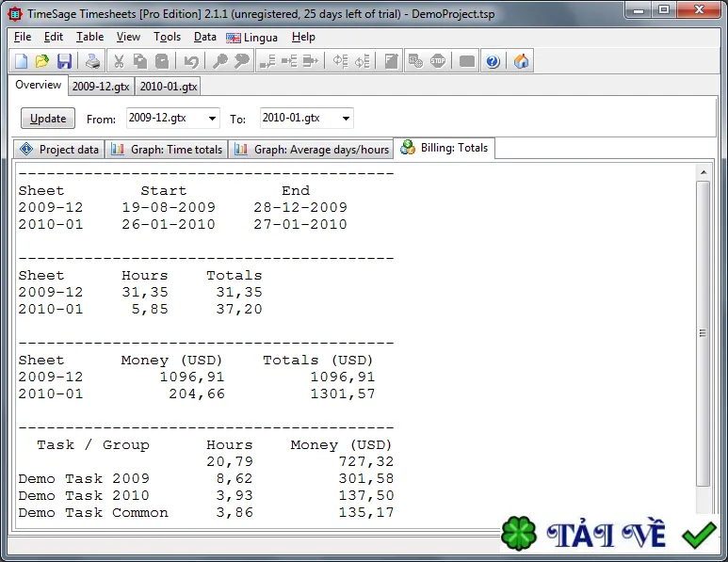Open help via blue question mark icon
The width and height of the screenshot is (728, 562).
pos(493,61)
